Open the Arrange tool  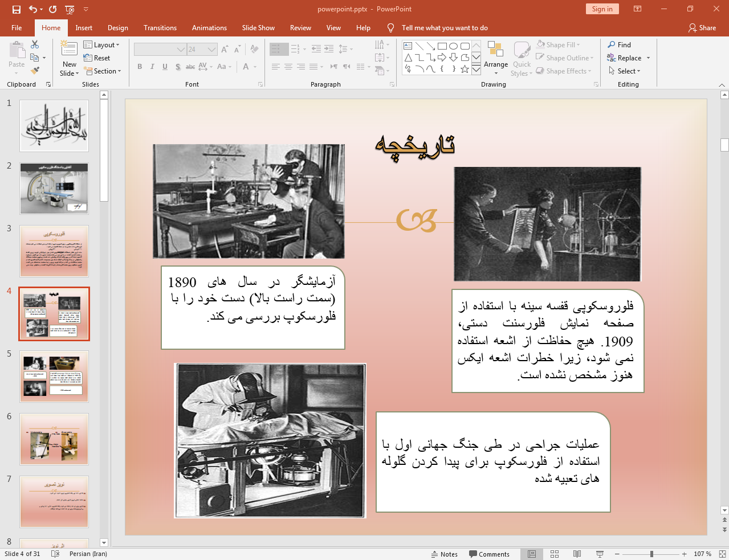point(495,58)
